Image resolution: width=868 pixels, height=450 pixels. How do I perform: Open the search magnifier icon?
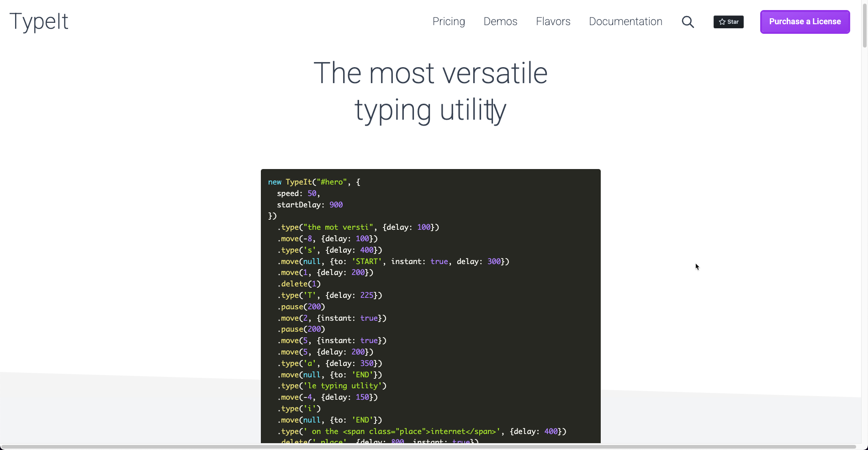coord(688,22)
